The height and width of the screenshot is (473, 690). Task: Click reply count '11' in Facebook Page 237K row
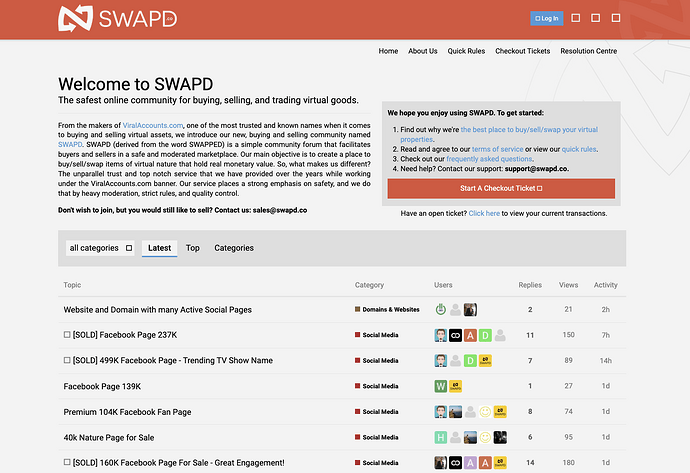(530, 335)
